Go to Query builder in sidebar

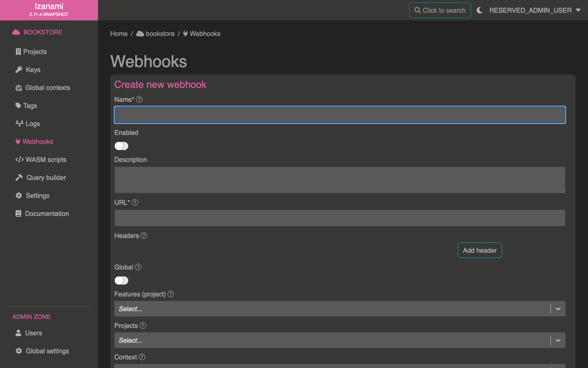coord(46,177)
